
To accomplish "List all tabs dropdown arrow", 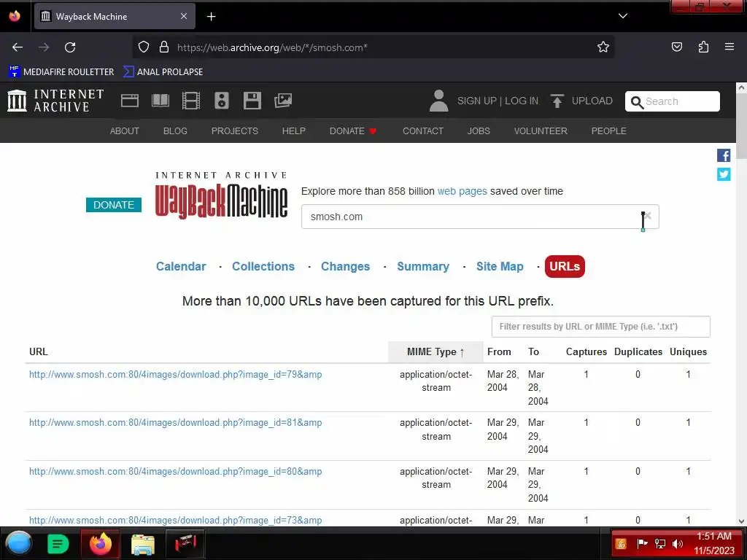I will 622,16.
